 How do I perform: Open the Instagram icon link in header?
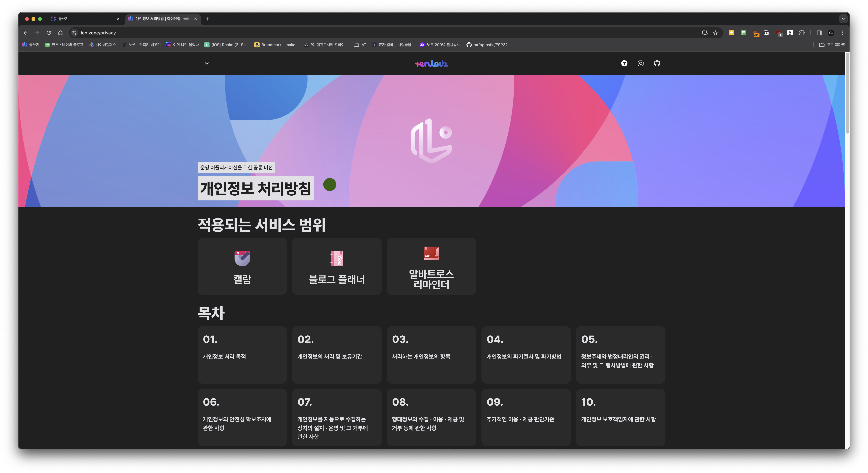point(641,63)
